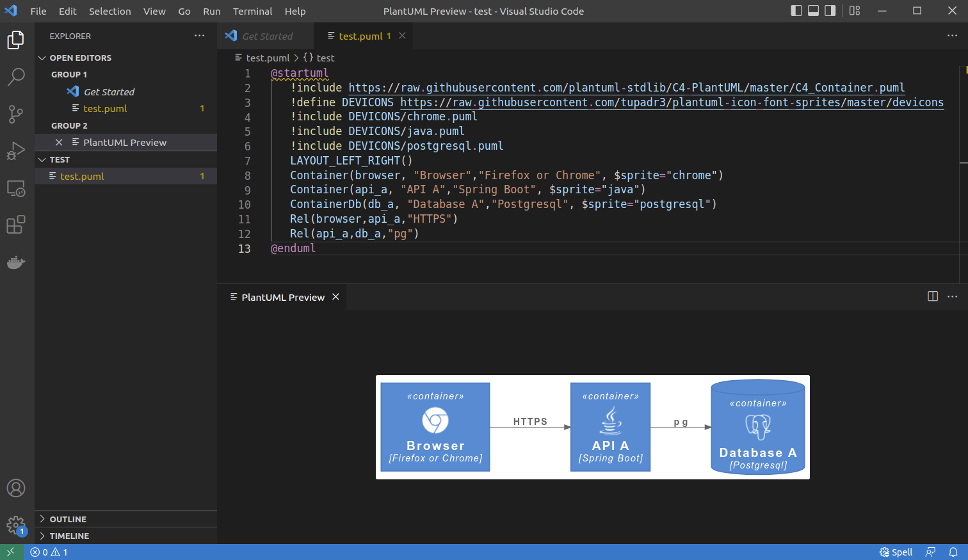Screen dimensions: 968x560
Task: Toggle primary sidebar layout button
Action: tap(796, 11)
